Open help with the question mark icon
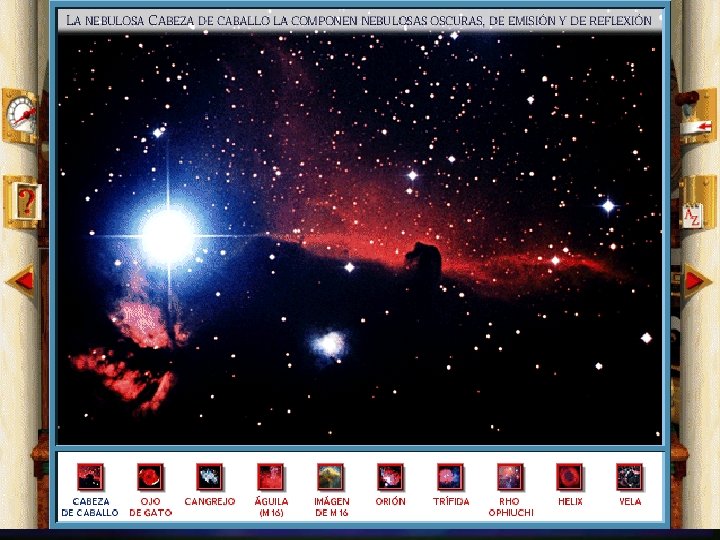This screenshot has width=720, height=540. 23,202
